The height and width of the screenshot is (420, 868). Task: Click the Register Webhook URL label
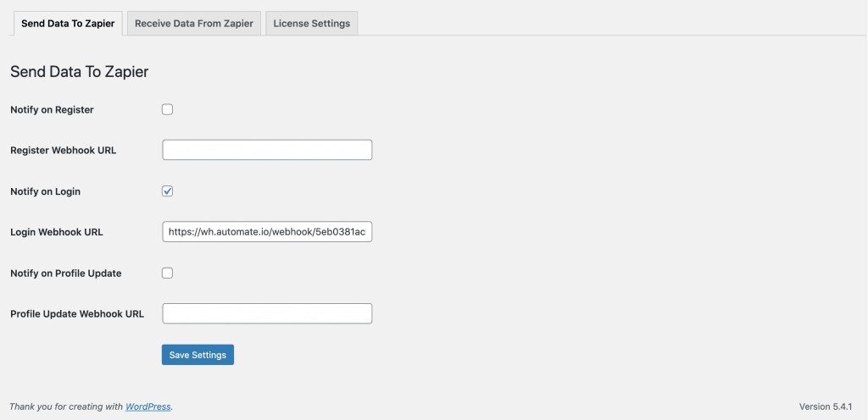tap(63, 151)
